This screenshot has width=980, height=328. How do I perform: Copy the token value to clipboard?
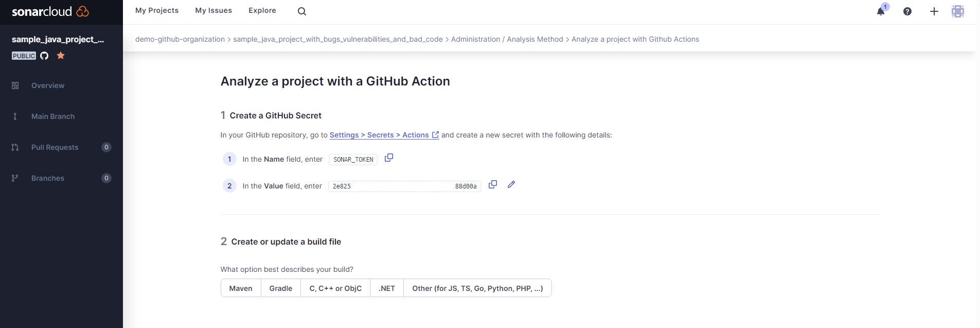pyautogui.click(x=493, y=184)
